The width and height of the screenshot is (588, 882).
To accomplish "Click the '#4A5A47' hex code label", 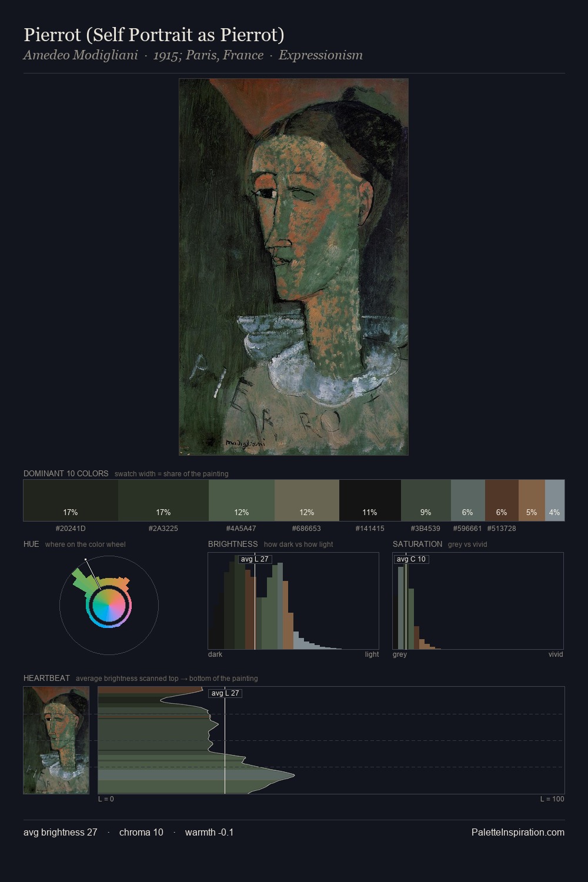I will 242,529.
